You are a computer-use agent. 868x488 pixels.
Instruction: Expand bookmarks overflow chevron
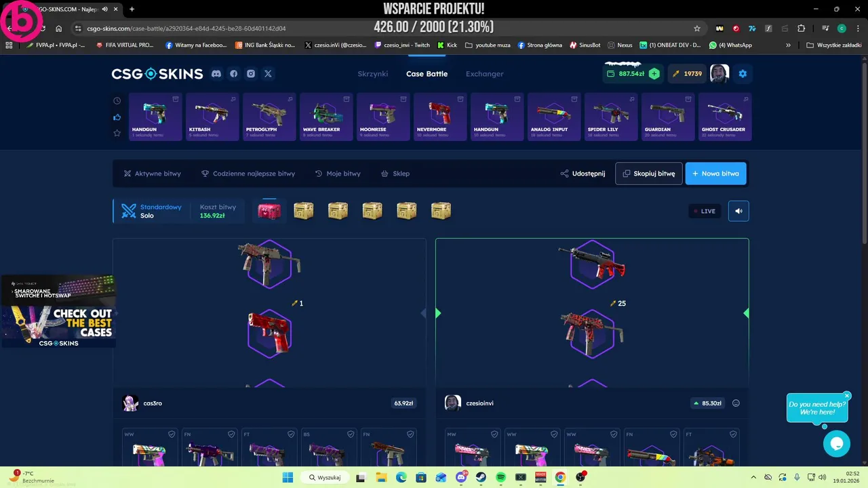788,45
